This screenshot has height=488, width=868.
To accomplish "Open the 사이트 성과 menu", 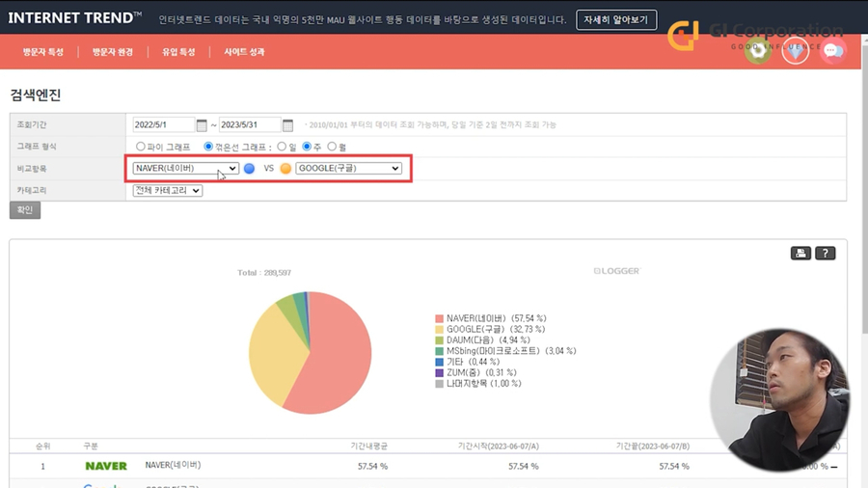I will [x=244, y=52].
